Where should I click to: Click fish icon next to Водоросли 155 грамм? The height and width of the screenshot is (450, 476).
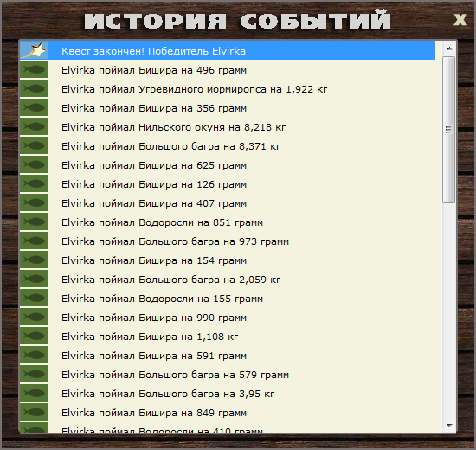click(34, 298)
